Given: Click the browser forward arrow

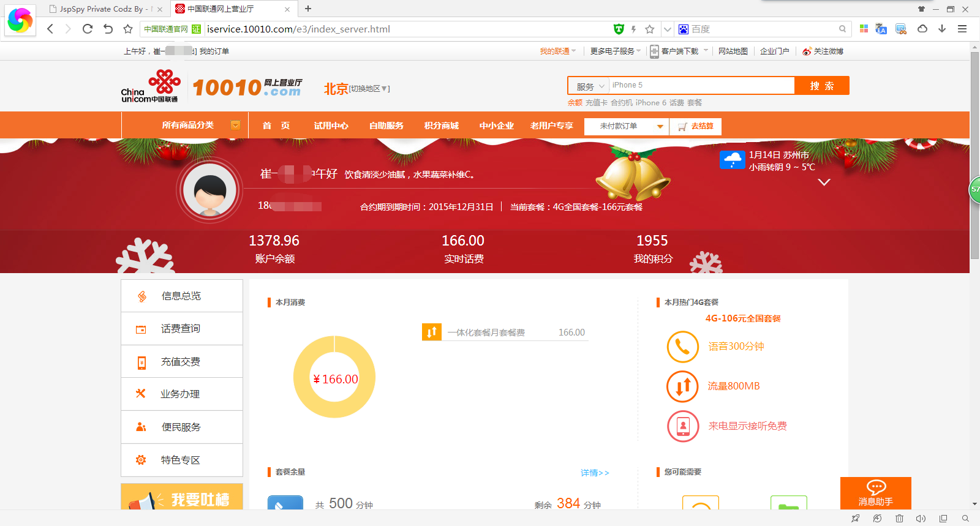Looking at the screenshot, I should [68, 29].
